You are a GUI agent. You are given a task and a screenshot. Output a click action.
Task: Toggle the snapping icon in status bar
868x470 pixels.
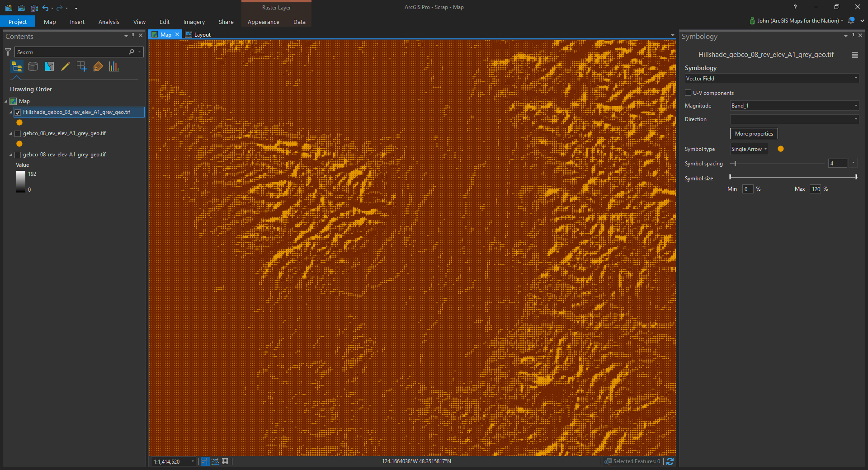[205, 461]
